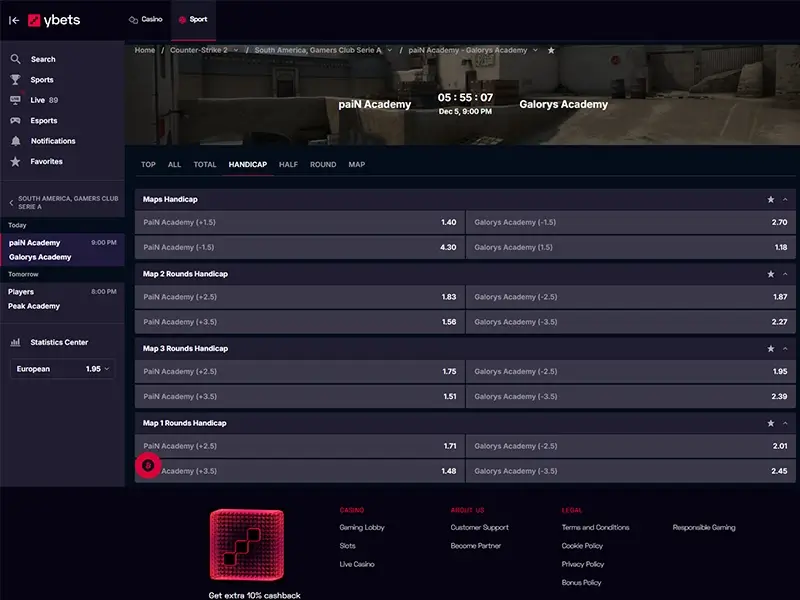Open the Terms and Conditions link

coord(595,528)
